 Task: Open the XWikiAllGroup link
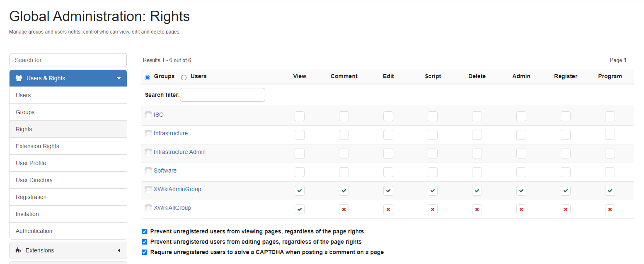[172, 208]
